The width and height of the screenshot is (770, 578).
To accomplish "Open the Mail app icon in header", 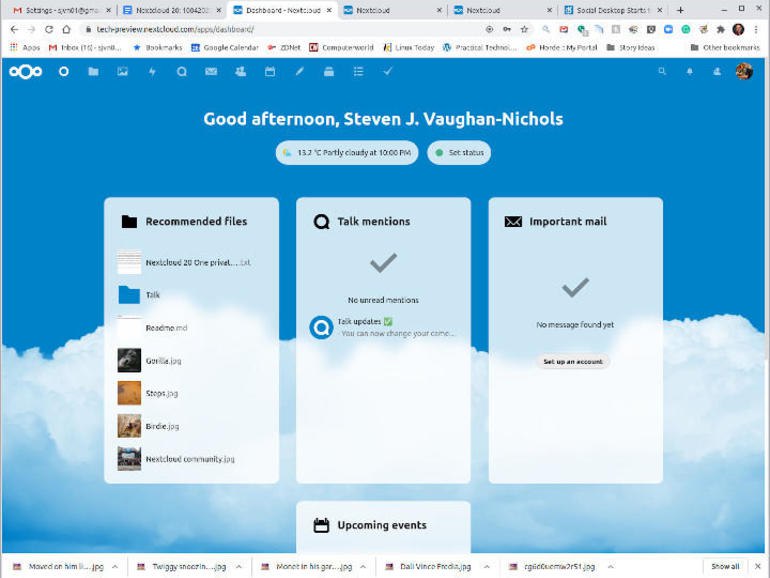I will 211,72.
